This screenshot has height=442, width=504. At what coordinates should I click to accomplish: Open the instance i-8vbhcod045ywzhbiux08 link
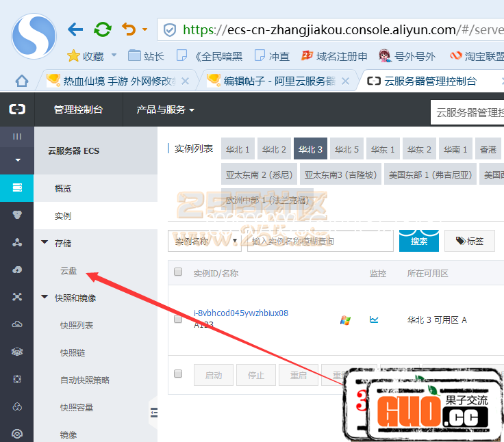[x=240, y=313]
